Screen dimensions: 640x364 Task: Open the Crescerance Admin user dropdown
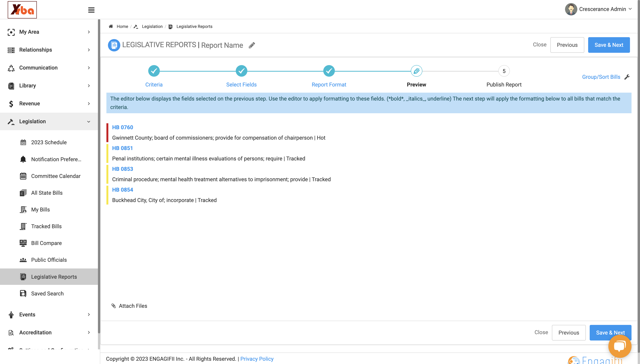pyautogui.click(x=599, y=9)
